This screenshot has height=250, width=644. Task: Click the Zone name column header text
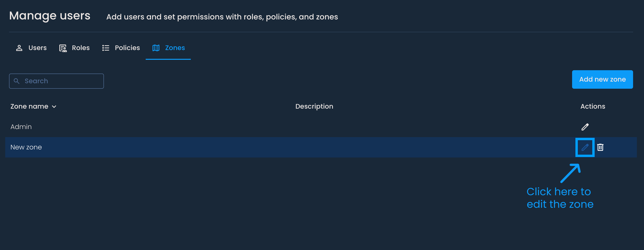[29, 106]
